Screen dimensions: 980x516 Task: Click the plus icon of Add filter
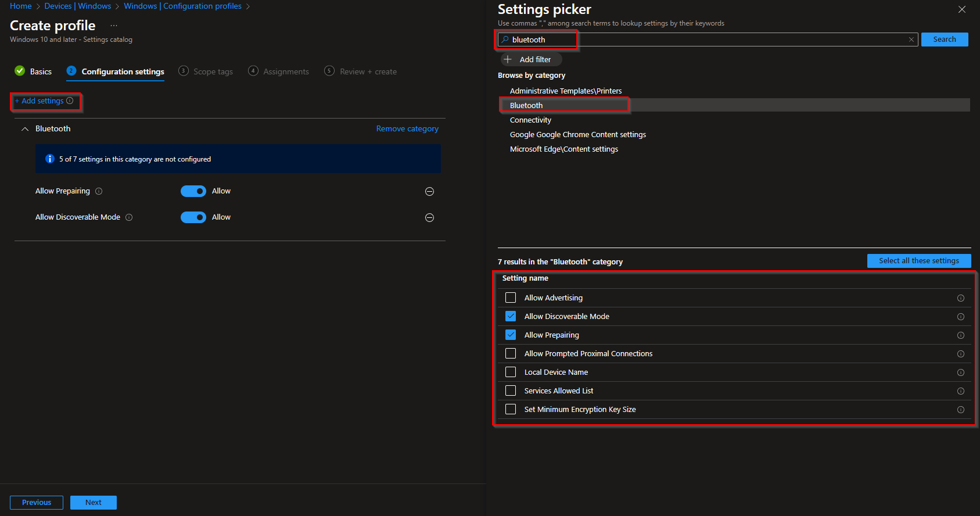tap(508, 59)
